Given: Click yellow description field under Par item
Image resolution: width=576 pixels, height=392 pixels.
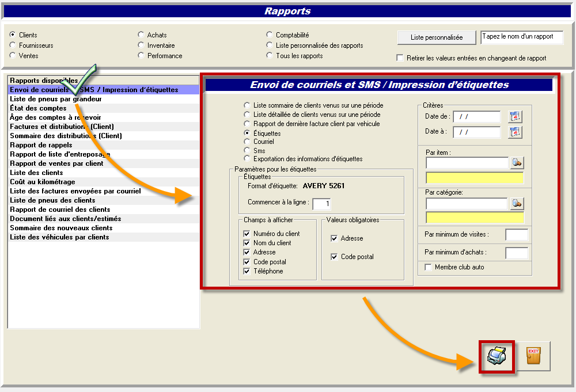Looking at the screenshot, I should coord(475,178).
